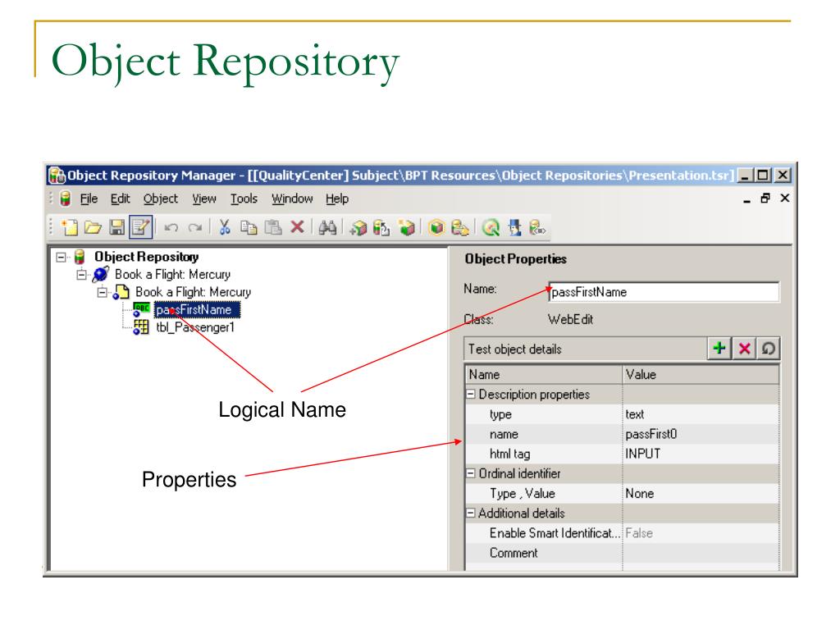Click the Copy icon in toolbar
Viewport: 840px width, 630px height.
point(249,228)
